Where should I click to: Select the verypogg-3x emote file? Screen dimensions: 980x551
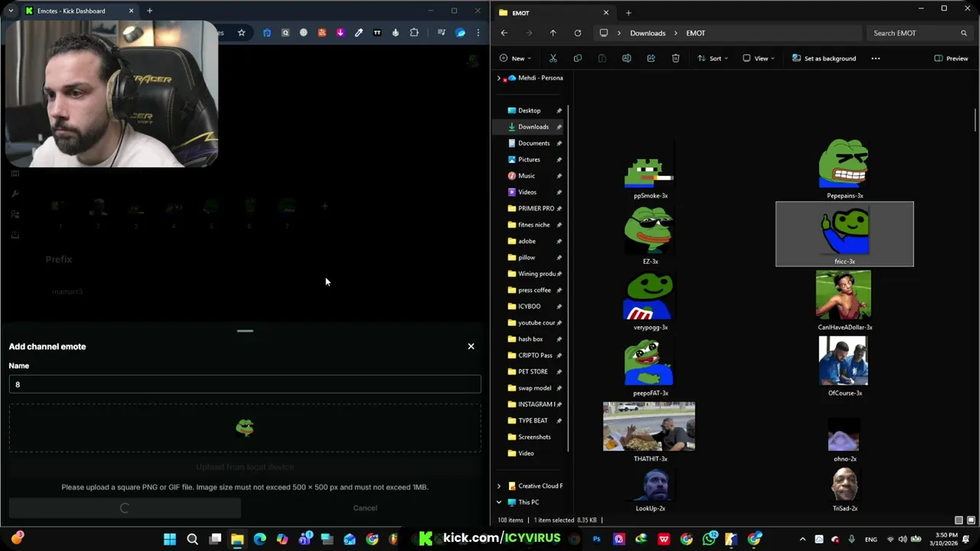click(x=650, y=302)
